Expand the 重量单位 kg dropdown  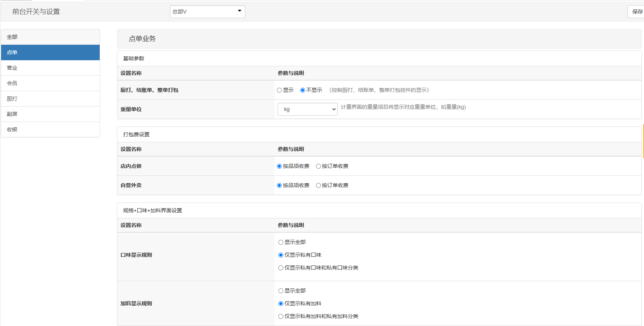coord(307,109)
